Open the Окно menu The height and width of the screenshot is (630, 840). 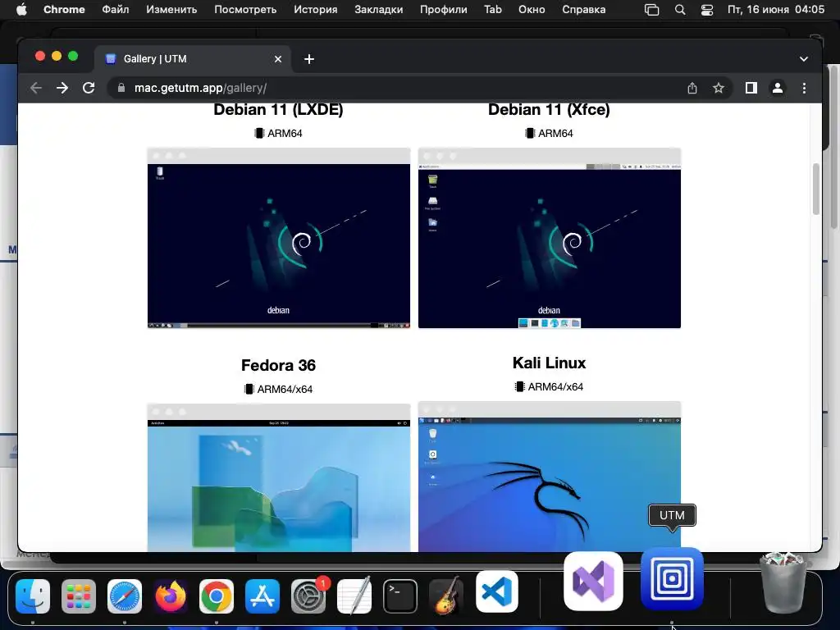(532, 10)
